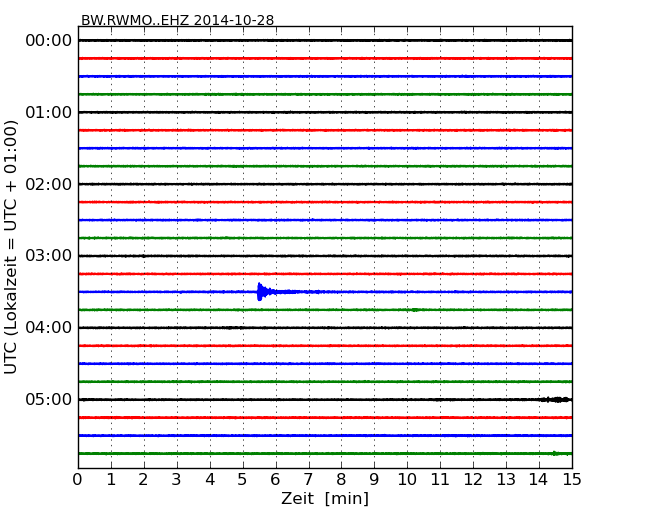Click the x-axis tick label 6

[x=276, y=480]
